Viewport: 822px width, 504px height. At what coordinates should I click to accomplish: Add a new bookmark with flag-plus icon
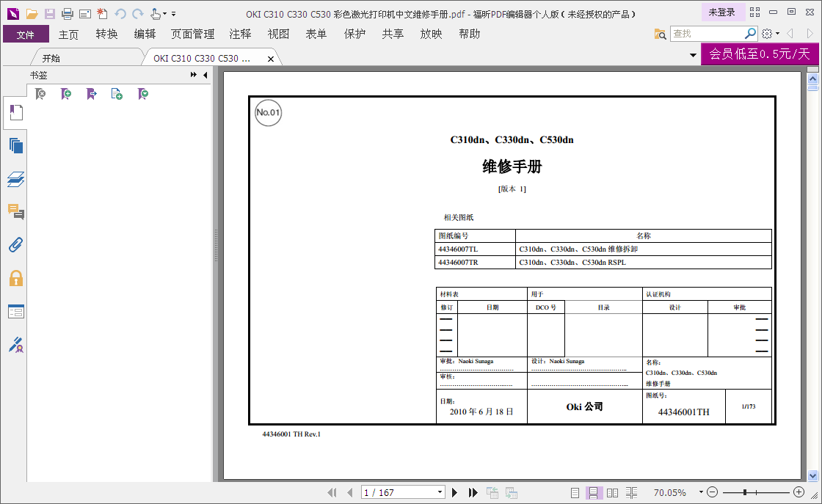(x=66, y=94)
